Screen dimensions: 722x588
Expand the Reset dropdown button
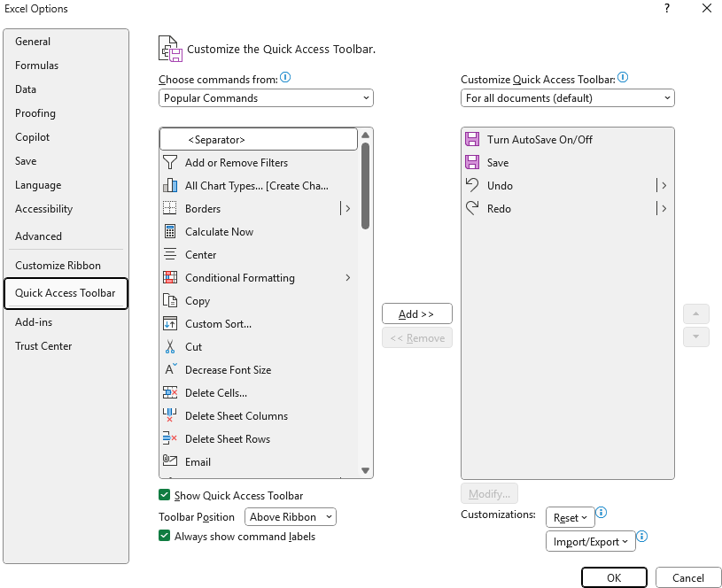[x=571, y=517]
